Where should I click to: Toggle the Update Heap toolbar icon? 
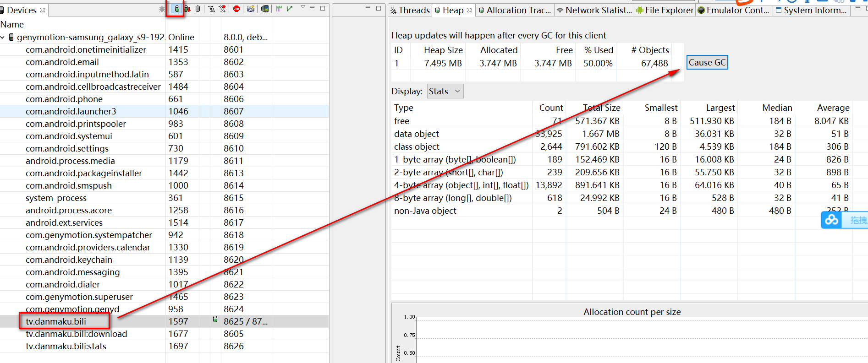[177, 9]
